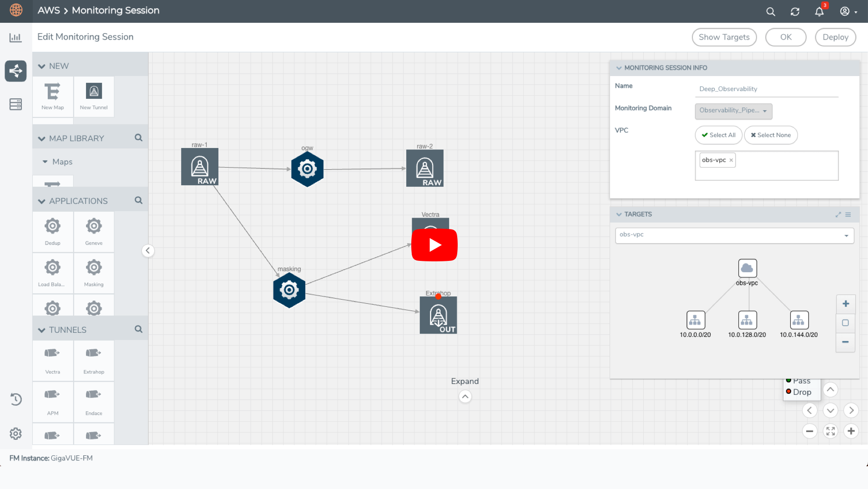Select subnet 10.0.0.0/20 node
The image size is (868, 489).
click(x=696, y=320)
